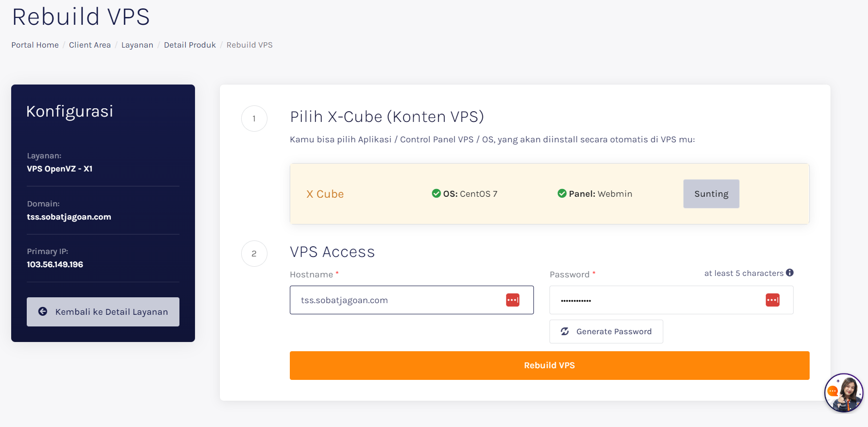Screen dimensions: 868x427
Task: Click Generate Password button
Action: 606,331
